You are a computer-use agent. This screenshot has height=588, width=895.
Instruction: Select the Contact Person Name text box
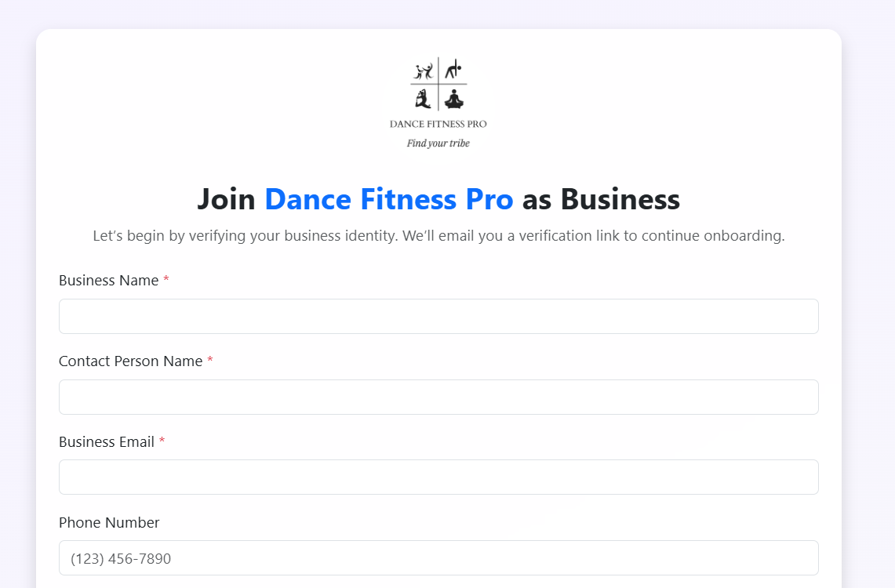point(438,397)
